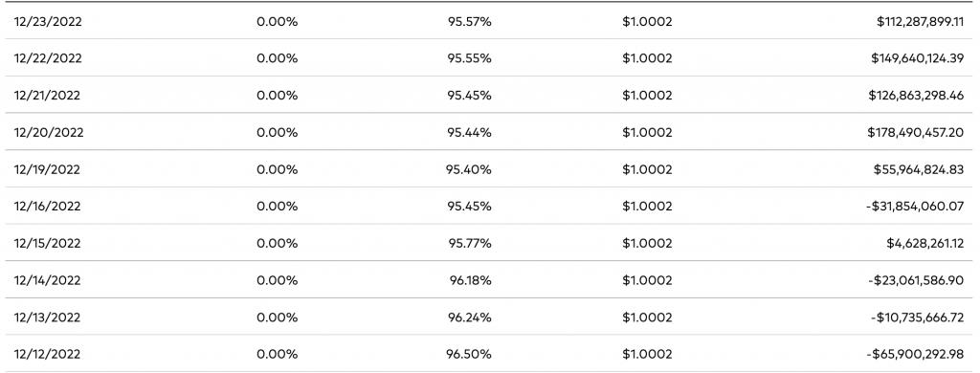Click the 95.77% value
This screenshot has height=373, width=980.
[x=469, y=243]
